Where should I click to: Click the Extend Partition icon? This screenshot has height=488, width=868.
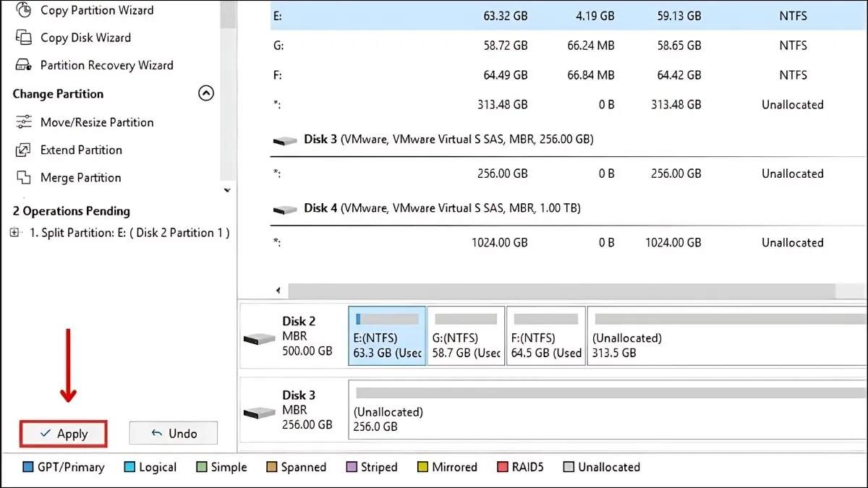click(x=24, y=150)
